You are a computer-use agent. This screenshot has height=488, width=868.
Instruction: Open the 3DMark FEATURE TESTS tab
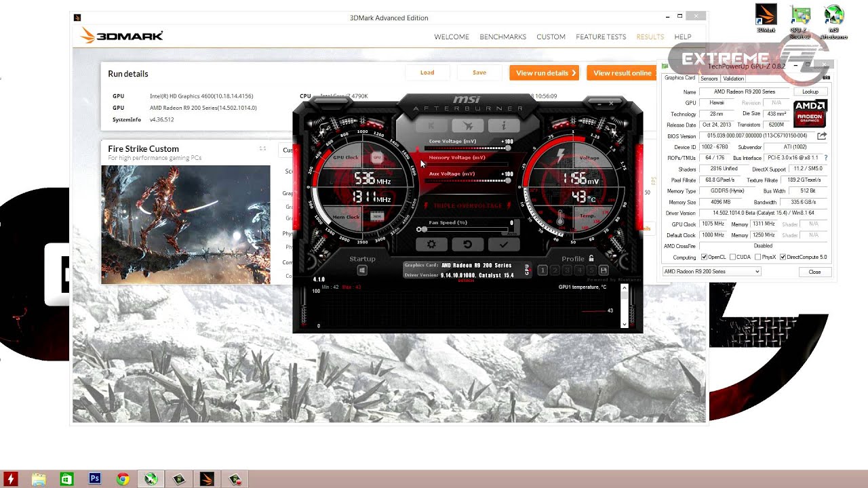(601, 37)
